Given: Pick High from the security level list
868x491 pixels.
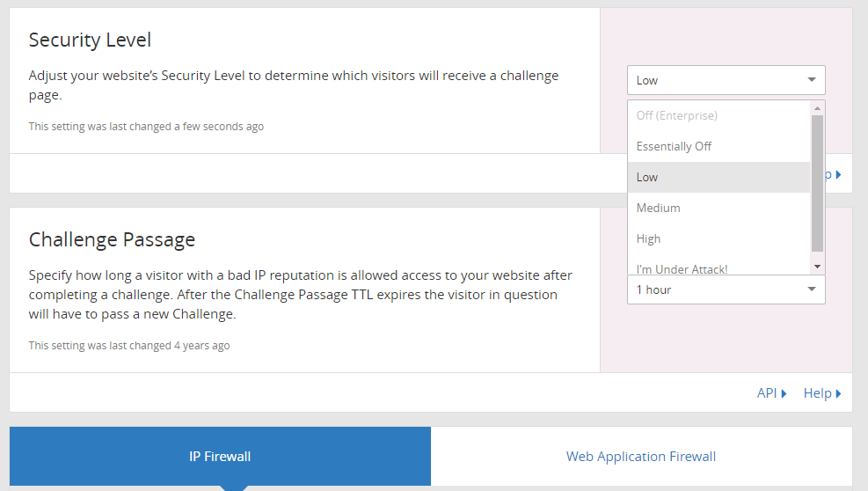Looking at the screenshot, I should tap(649, 238).
